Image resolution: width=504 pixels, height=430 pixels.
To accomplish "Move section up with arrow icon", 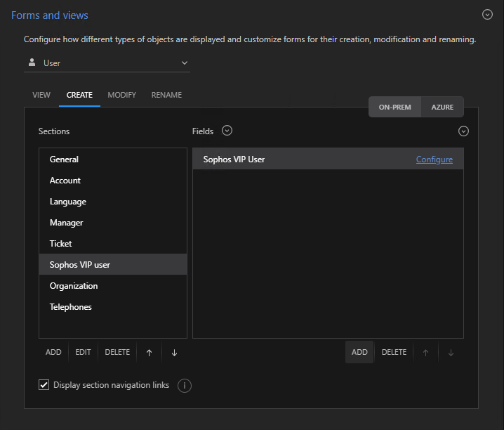I will click(149, 353).
